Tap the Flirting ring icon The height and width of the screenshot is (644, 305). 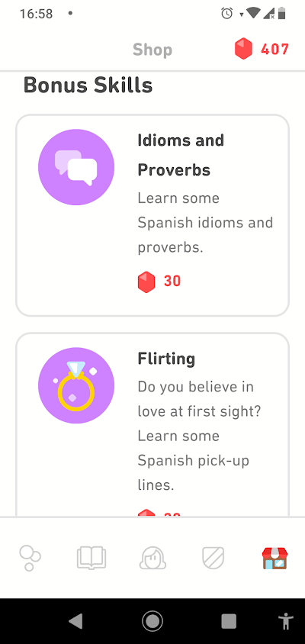click(76, 385)
